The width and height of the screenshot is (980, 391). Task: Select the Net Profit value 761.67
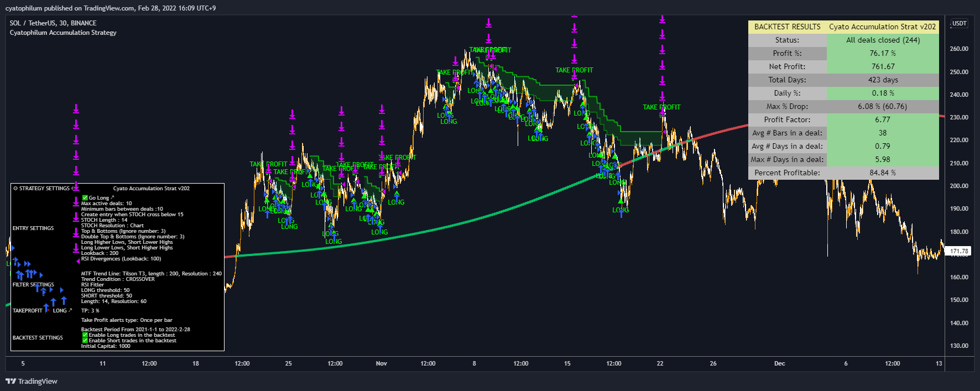click(x=883, y=66)
